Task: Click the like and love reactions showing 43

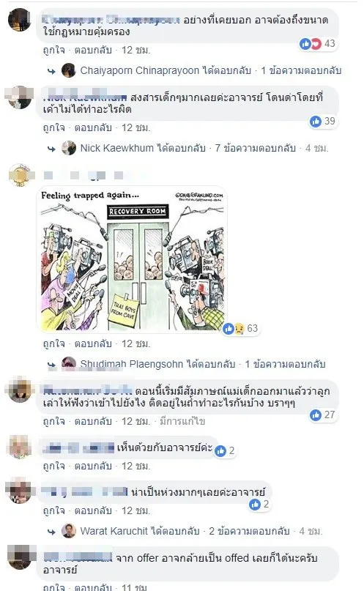Action: coord(317,44)
